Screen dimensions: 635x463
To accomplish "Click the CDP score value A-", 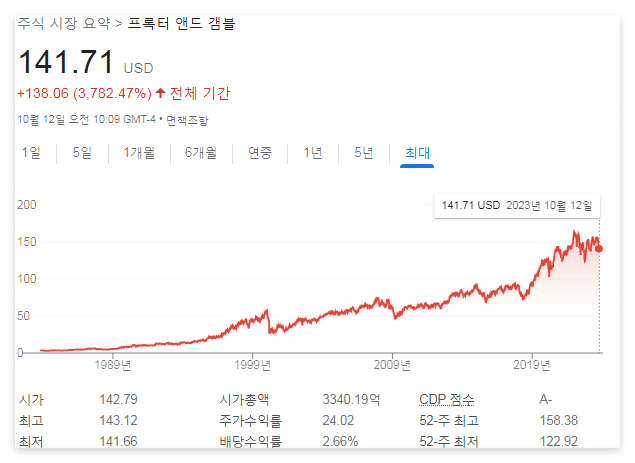I will pyautogui.click(x=546, y=400).
